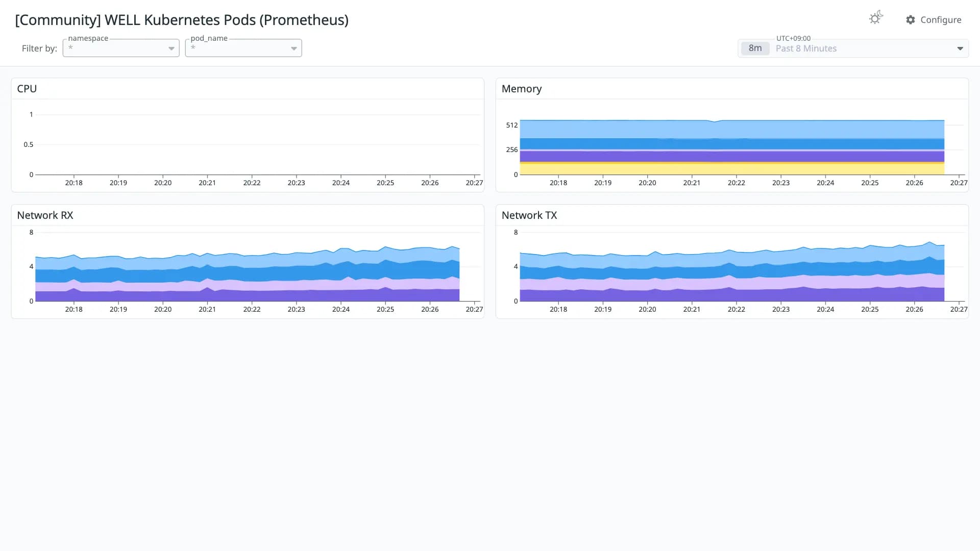Click the 20:20 tick in Network RX chart

pyautogui.click(x=163, y=309)
